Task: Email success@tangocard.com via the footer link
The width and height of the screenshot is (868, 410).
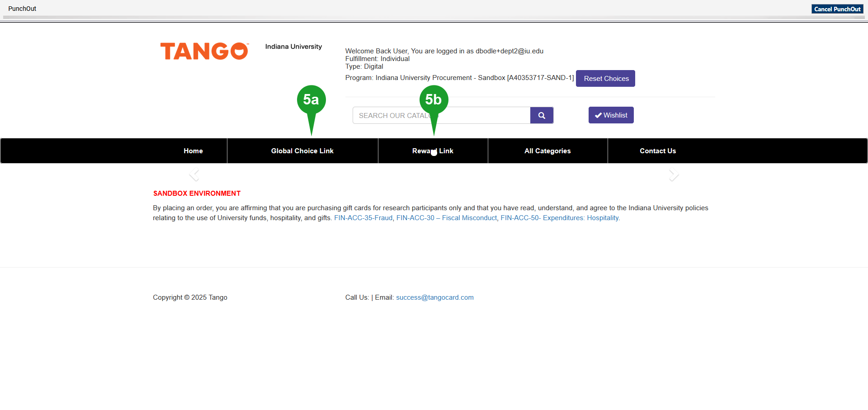Action: (434, 297)
